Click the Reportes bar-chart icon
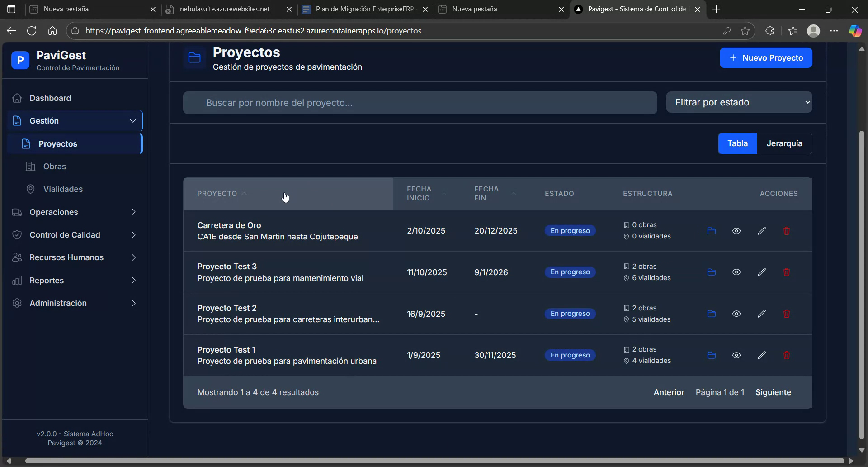This screenshot has width=868, height=467. coord(17,280)
